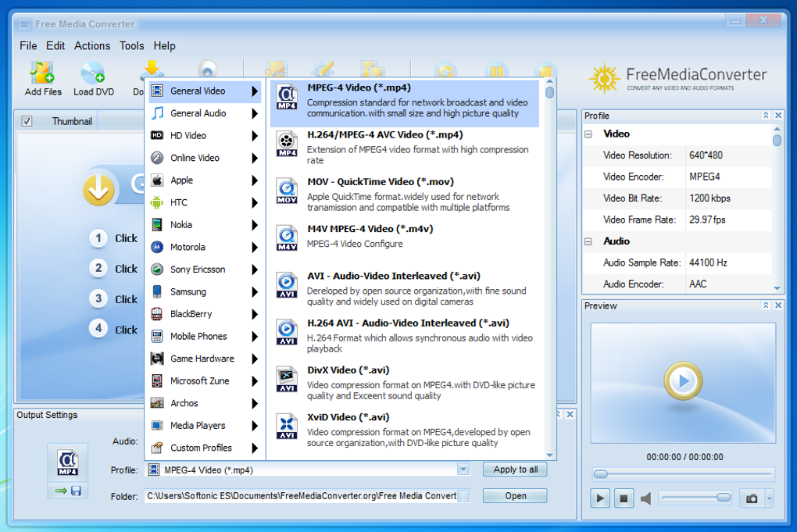Viewport: 797px width, 532px height.
Task: Click the MOV QuickTime format icon
Action: (287, 191)
